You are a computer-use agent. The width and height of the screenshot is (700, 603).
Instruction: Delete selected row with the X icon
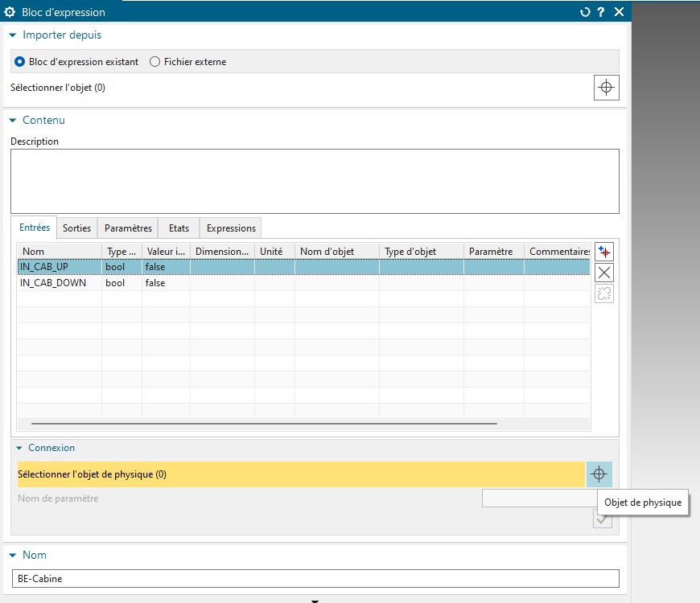pos(604,273)
